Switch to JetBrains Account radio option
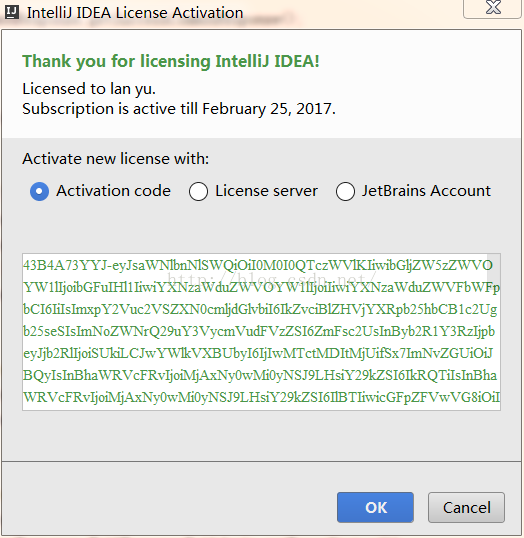 pos(345,191)
